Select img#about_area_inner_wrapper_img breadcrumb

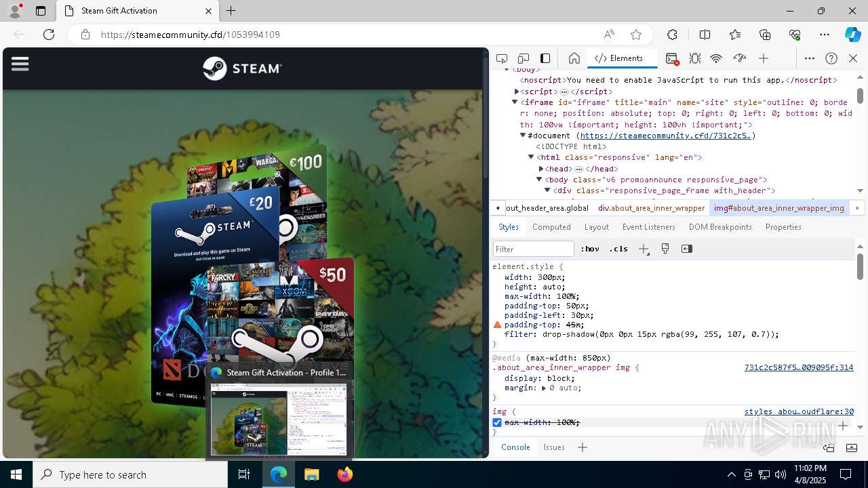(x=779, y=208)
